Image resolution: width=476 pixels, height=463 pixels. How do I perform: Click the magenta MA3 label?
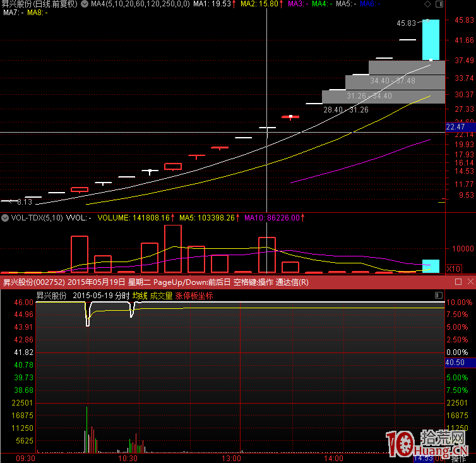298,4
